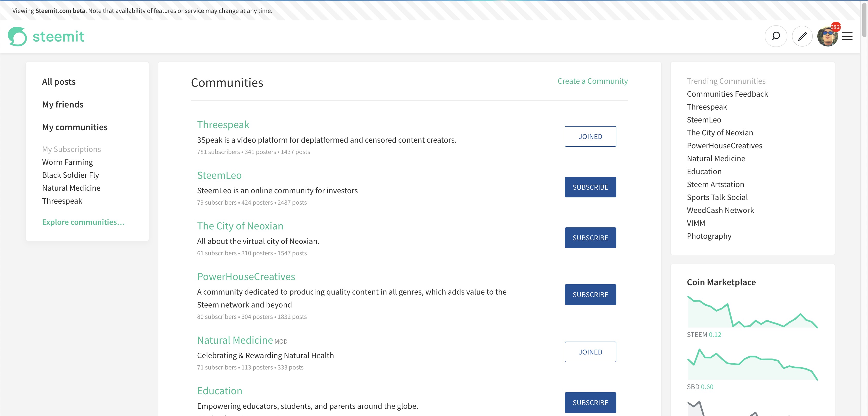Open Sports Talk Social in Trending Communities
868x416 pixels.
(717, 197)
